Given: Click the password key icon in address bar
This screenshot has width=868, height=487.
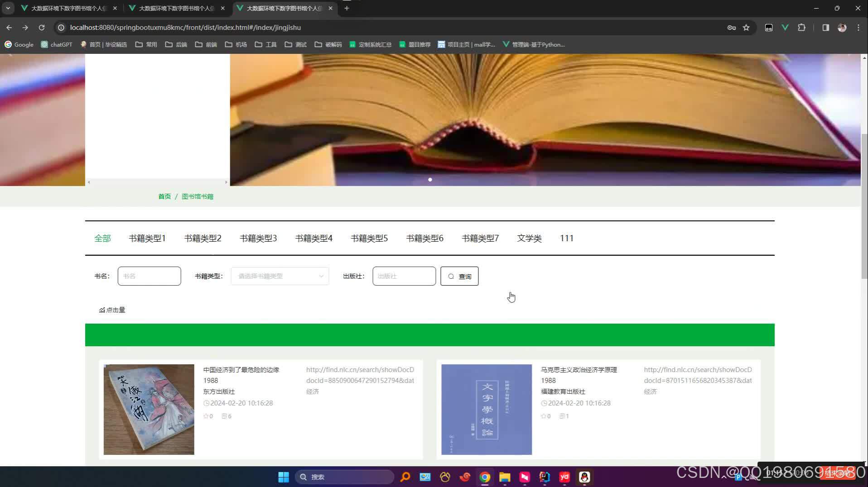Looking at the screenshot, I should [732, 28].
